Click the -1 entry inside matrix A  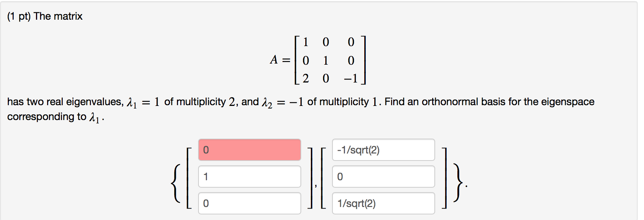pyautogui.click(x=352, y=78)
